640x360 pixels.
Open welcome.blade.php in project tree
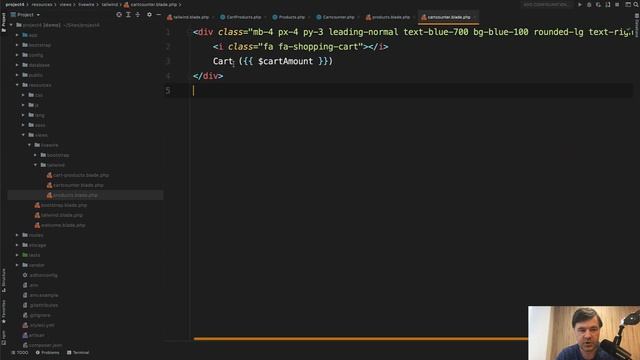coord(60,225)
